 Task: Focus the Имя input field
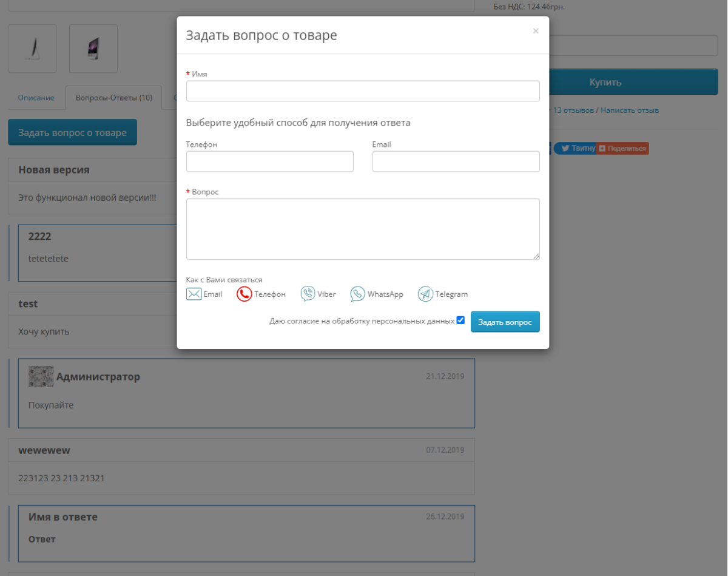click(x=363, y=91)
